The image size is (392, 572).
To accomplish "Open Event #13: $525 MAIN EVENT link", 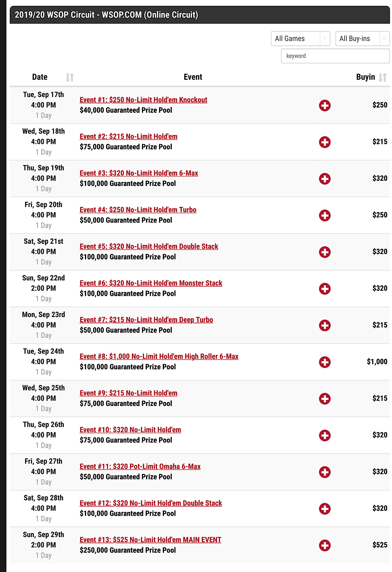I will pos(150,540).
